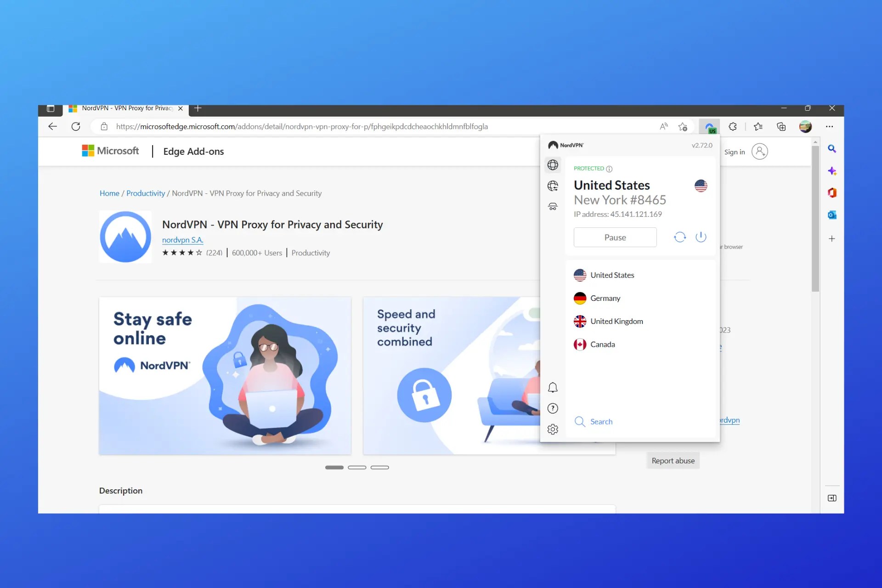Click the refresh connection icon next to Pause
The image size is (882, 588).
[x=680, y=237]
